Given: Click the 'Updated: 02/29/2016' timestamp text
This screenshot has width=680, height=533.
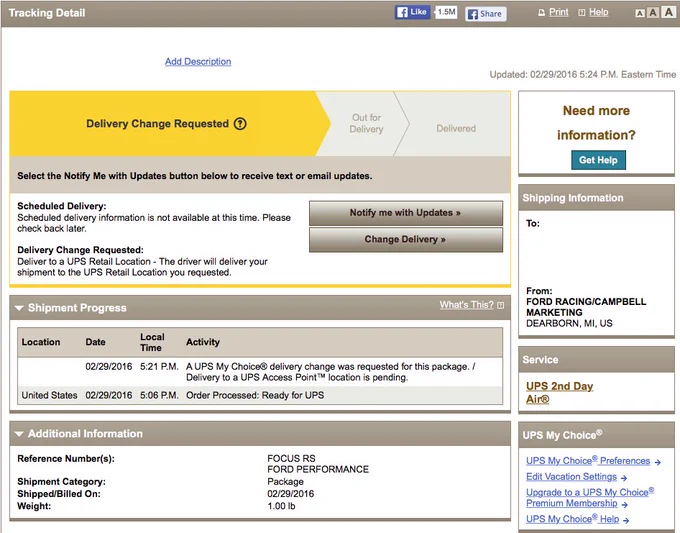Looking at the screenshot, I should click(x=582, y=75).
